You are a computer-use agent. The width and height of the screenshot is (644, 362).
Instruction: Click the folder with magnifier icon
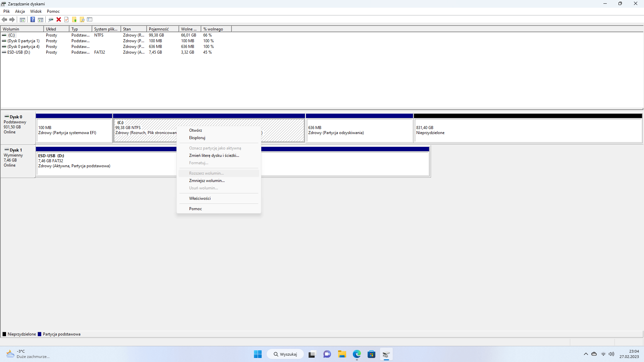tap(82, 20)
